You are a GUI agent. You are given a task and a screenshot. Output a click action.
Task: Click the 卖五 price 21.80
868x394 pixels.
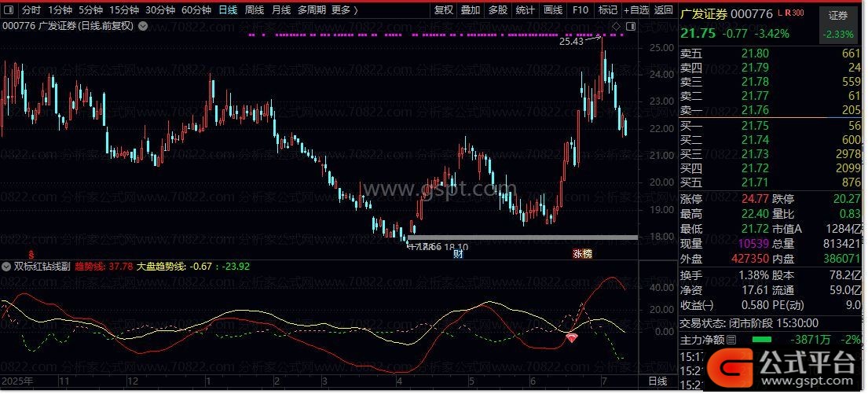click(755, 53)
